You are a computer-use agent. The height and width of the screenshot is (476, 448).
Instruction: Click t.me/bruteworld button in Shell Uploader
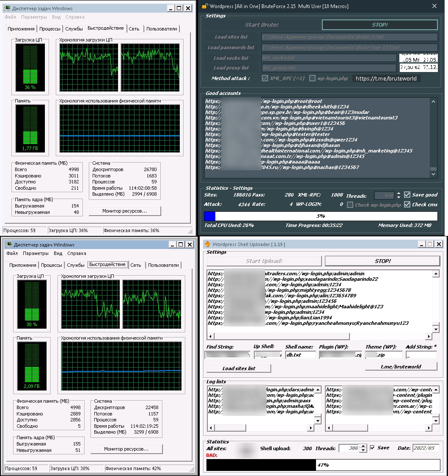(x=401, y=366)
